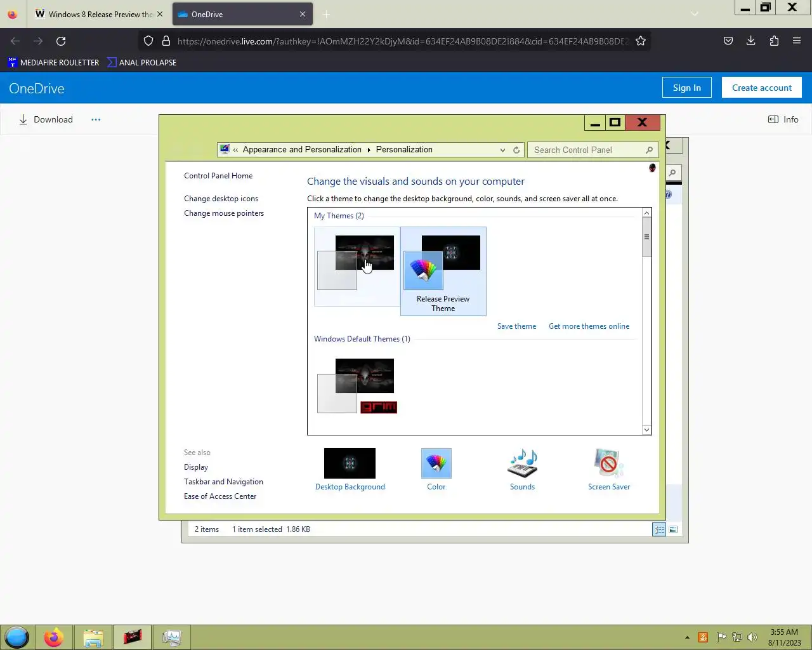812x650 pixels.
Task: Show hidden tray icons arrow
Action: pos(687,637)
